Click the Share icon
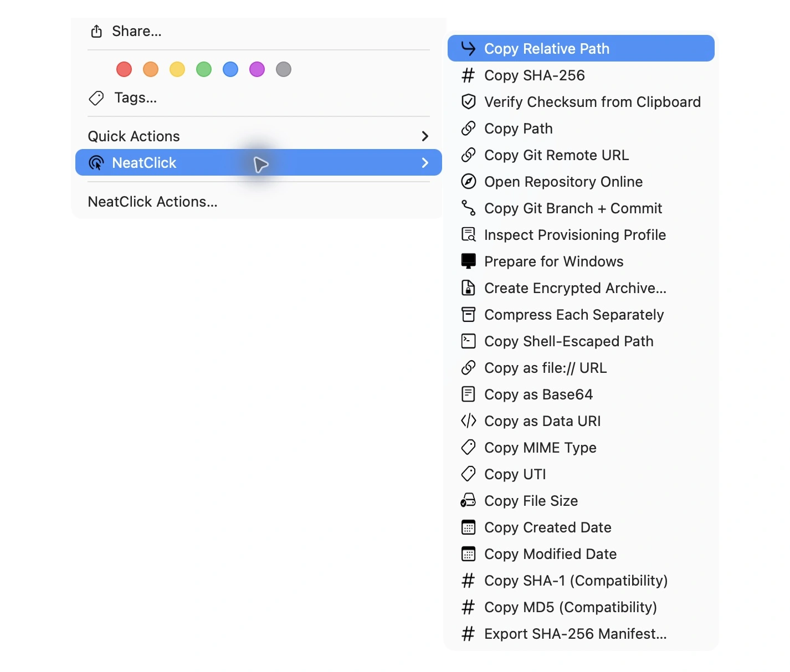Screen dimensions: 790x672 point(96,32)
